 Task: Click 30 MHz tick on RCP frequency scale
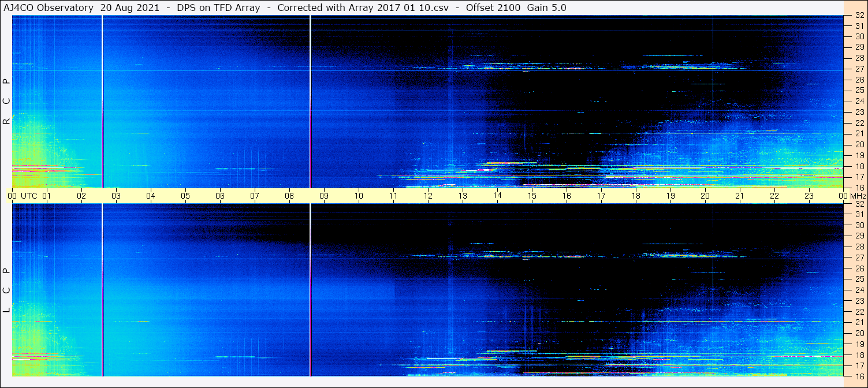click(x=859, y=36)
